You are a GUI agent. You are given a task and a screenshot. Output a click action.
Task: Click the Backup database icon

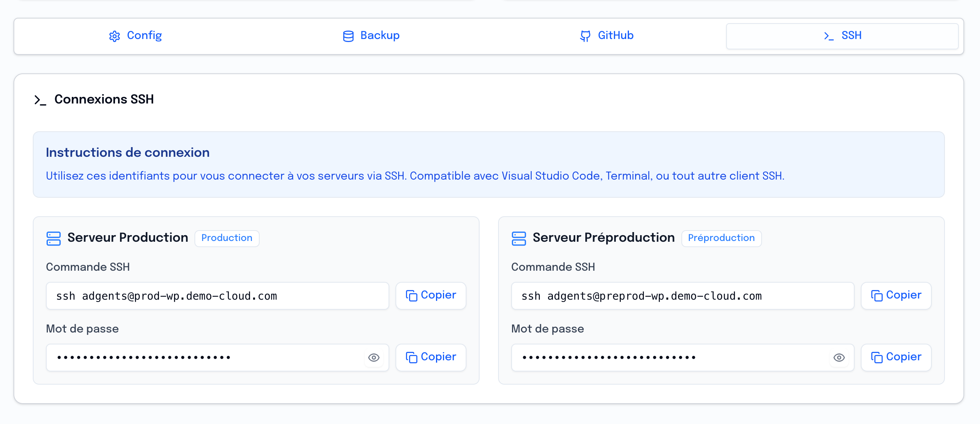348,36
